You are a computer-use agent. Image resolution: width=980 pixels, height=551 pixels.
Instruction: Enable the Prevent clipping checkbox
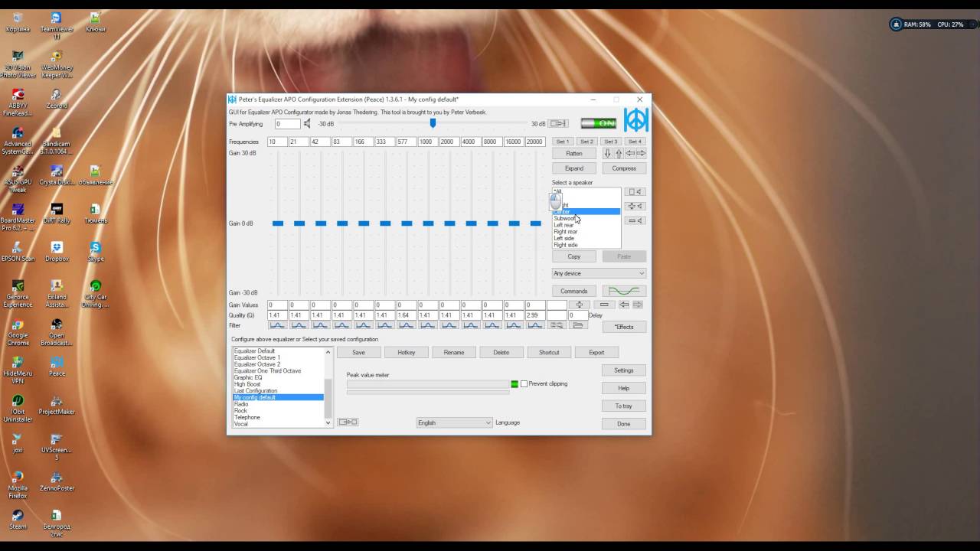(524, 384)
